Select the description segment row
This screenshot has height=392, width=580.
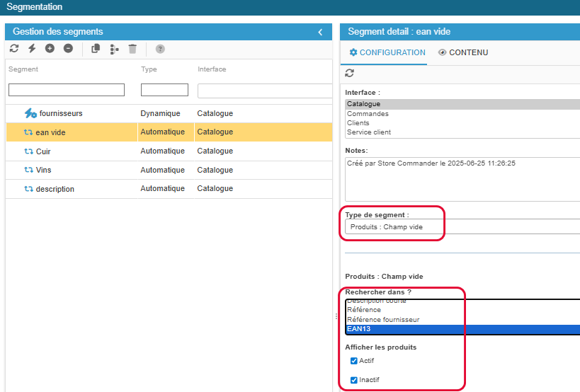click(x=169, y=189)
